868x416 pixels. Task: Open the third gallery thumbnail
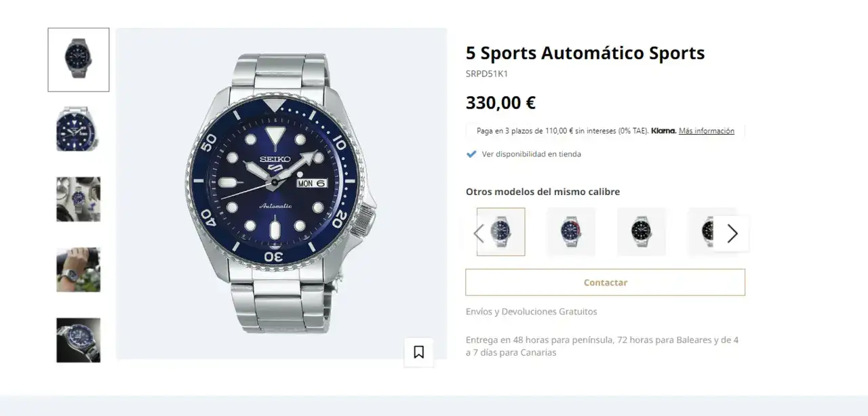point(78,199)
